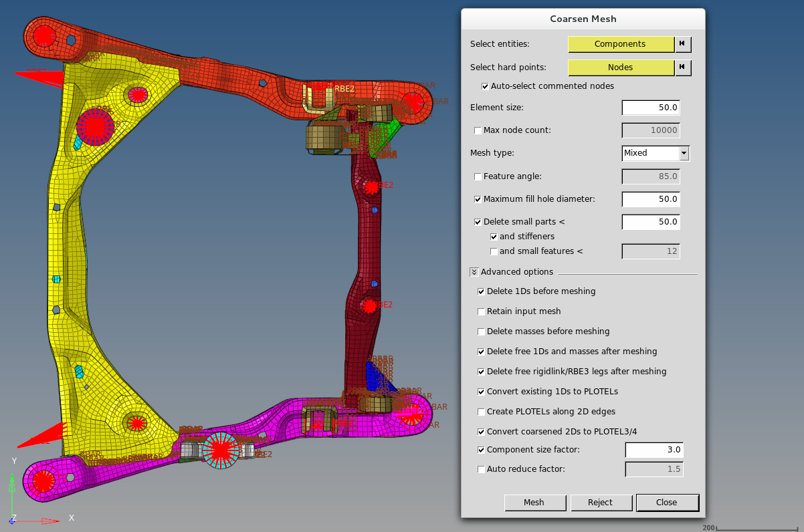This screenshot has width=804, height=532.
Task: Open the Nodes hard points selector
Action: pos(620,68)
